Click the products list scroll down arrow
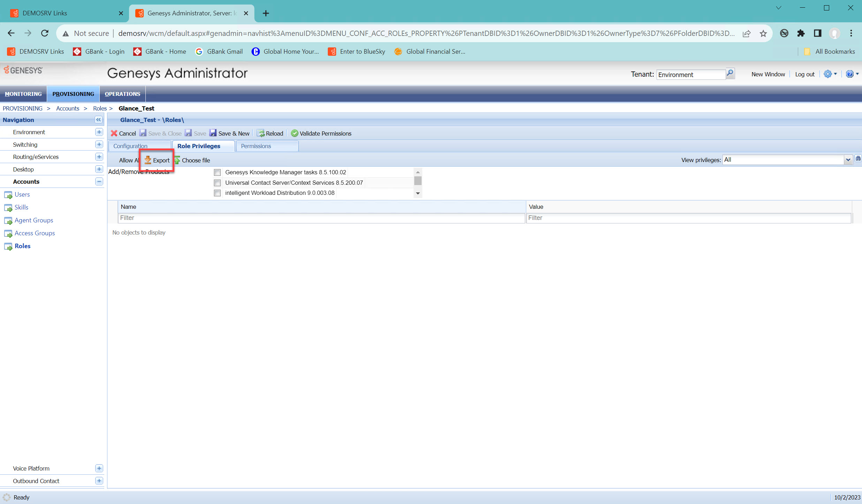862x504 pixels. pyautogui.click(x=418, y=193)
